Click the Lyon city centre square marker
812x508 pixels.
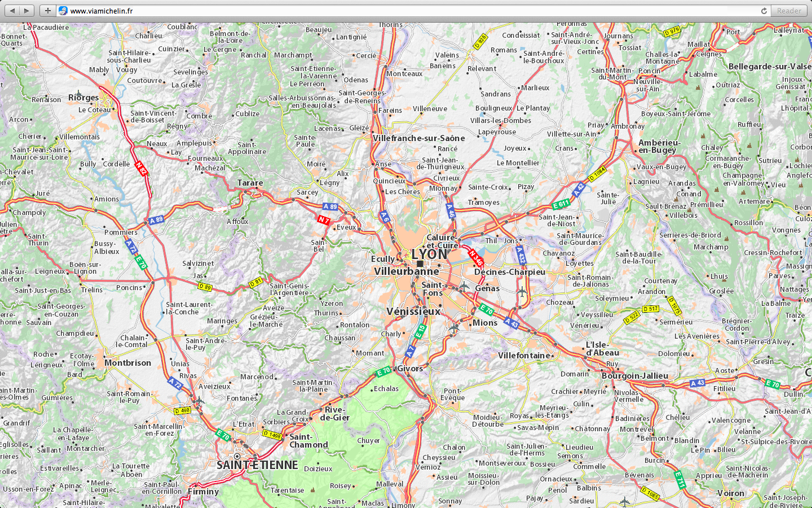(420, 264)
